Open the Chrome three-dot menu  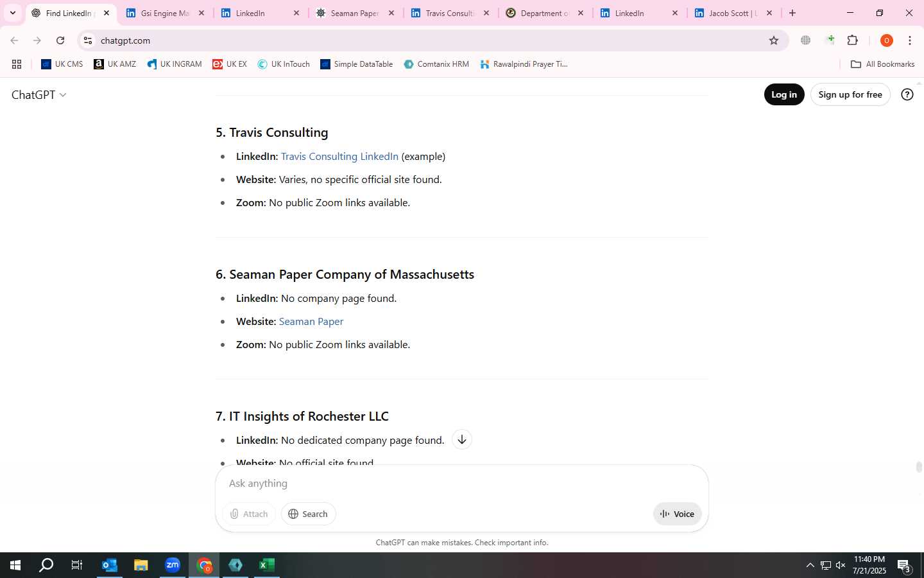pos(910,40)
